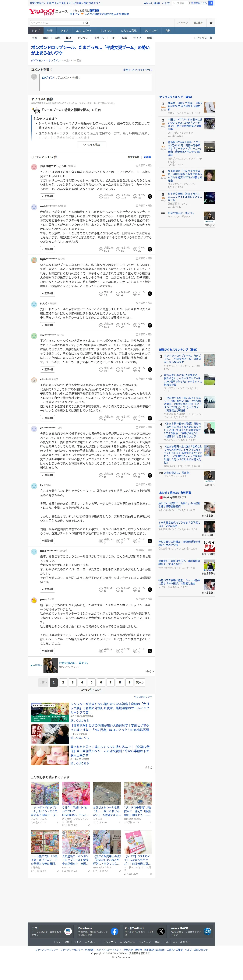
Task: Click ログイン link in comment box
Action: click(48, 78)
